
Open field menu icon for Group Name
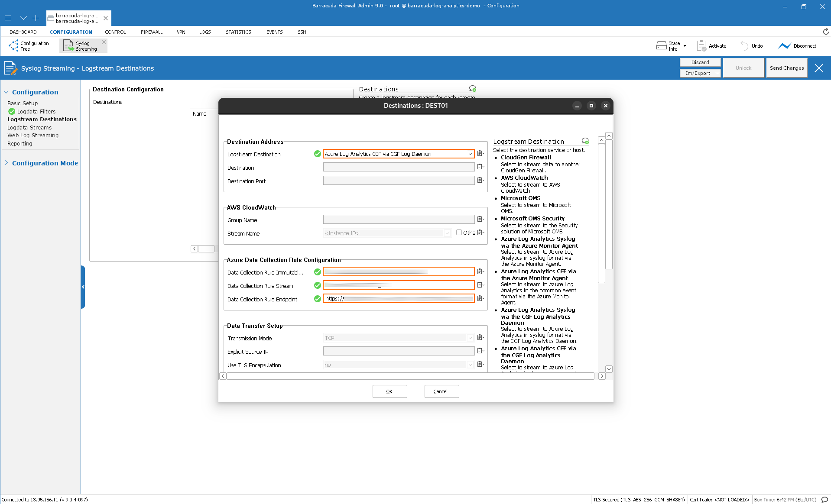(480, 220)
